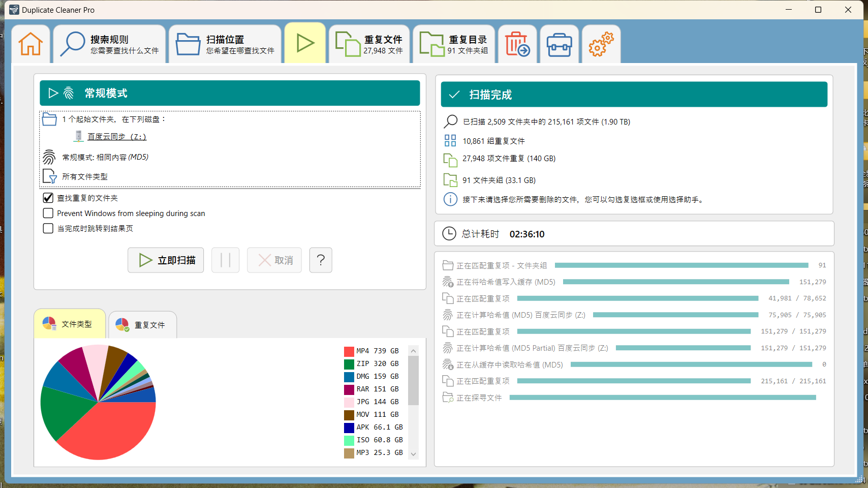This screenshot has width=868, height=488.
Task: Click the RAR 151 GB legend entry
Action: click(x=371, y=389)
